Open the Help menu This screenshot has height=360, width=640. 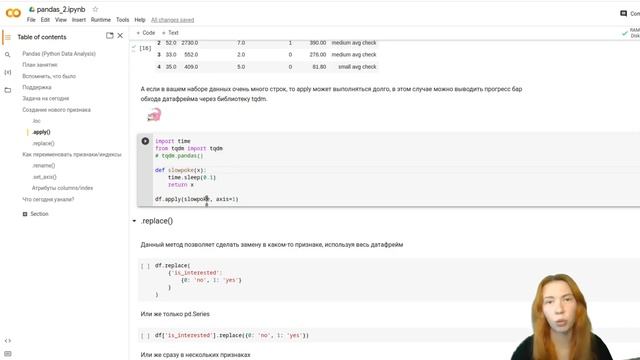(140, 20)
